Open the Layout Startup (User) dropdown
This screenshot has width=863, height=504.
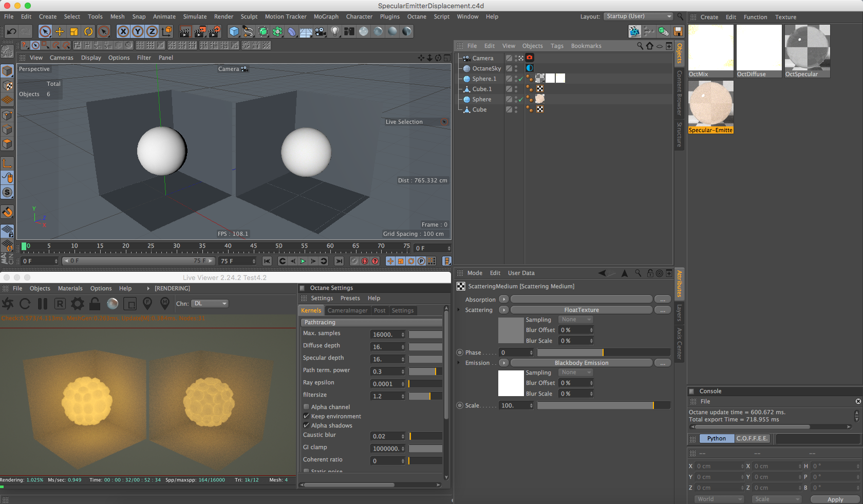(x=638, y=16)
